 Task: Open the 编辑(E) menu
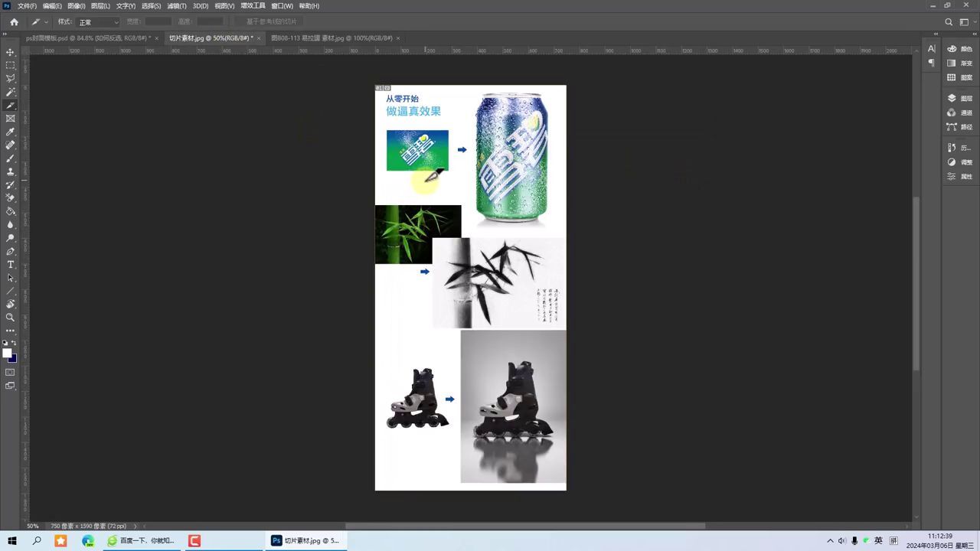[x=52, y=6]
